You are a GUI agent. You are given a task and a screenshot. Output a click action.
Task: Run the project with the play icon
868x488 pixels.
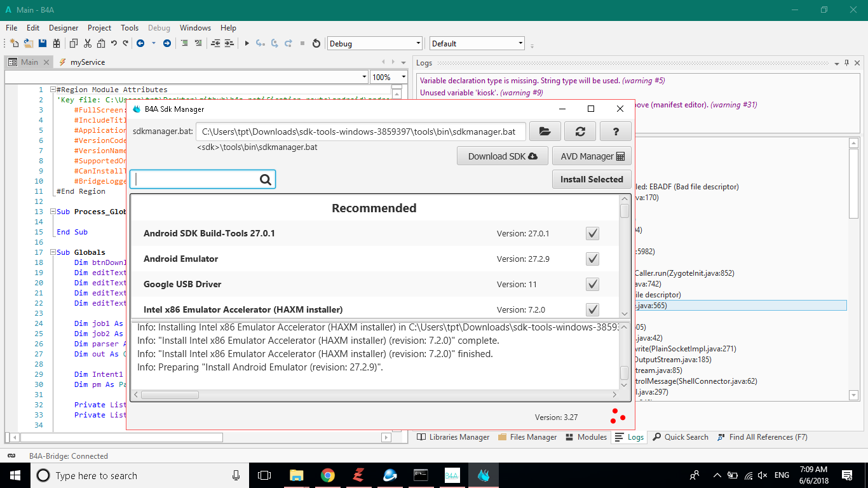(x=247, y=43)
